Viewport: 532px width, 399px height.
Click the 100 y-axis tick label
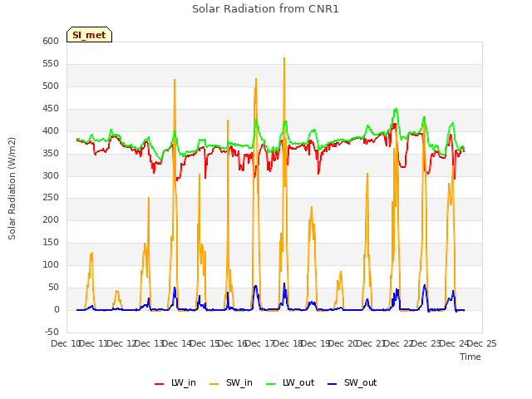(x=51, y=264)
